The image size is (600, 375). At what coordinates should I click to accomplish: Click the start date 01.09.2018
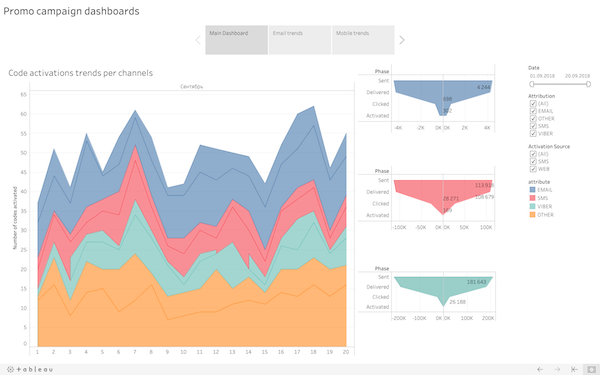(x=542, y=76)
